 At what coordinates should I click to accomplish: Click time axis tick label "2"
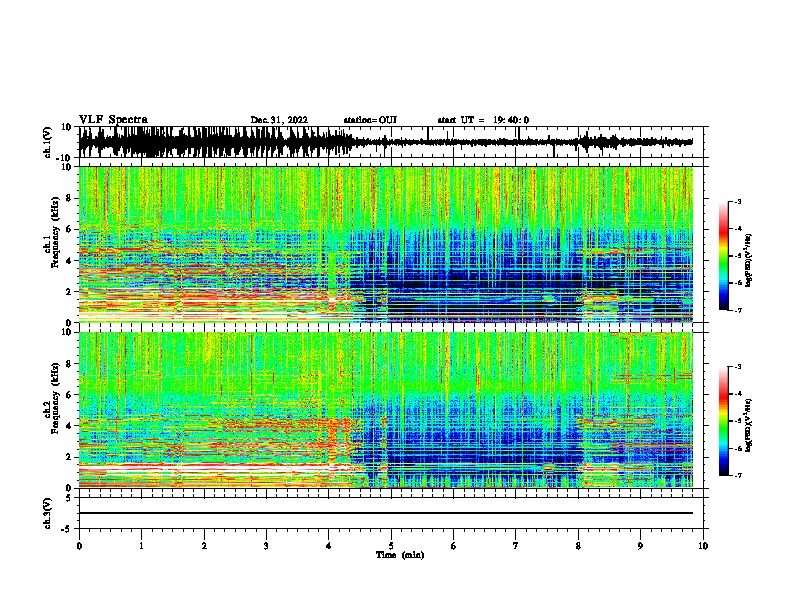click(204, 546)
